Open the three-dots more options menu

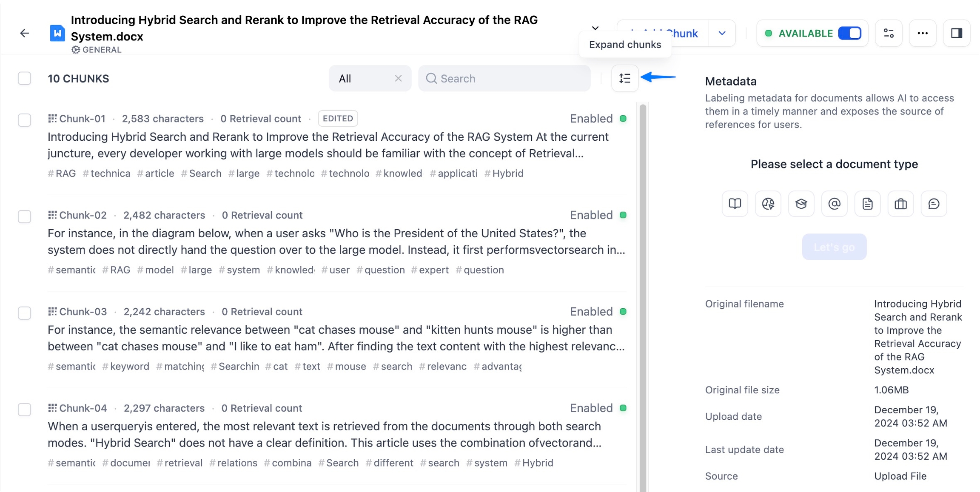coord(922,33)
